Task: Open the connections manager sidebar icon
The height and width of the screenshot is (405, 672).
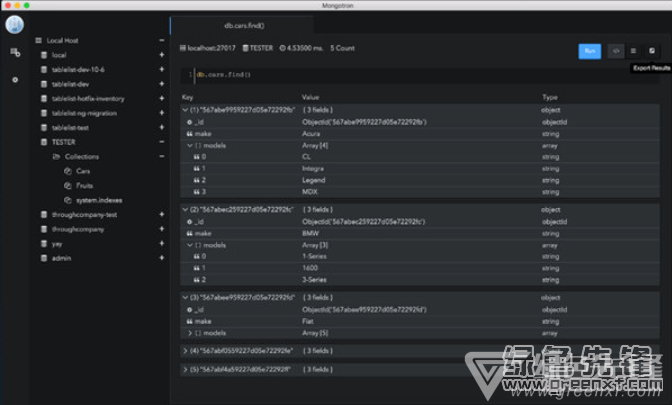Action: click(x=15, y=53)
